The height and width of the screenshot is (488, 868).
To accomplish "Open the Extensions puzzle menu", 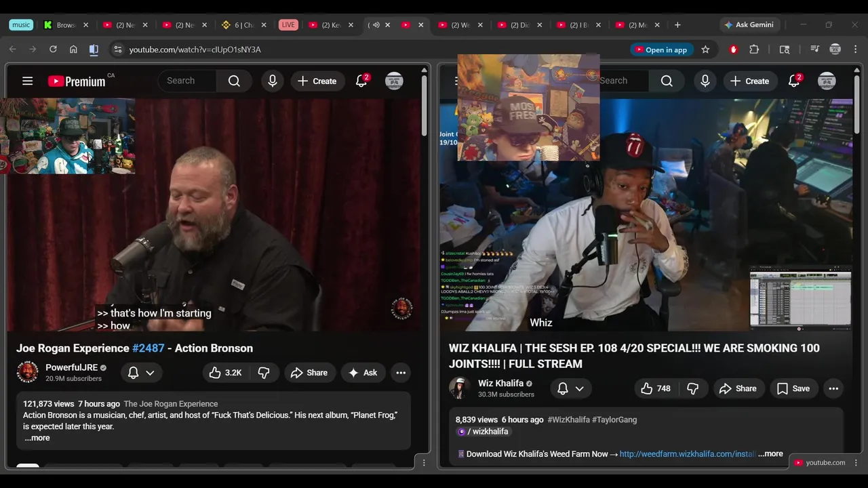I will click(x=754, y=49).
